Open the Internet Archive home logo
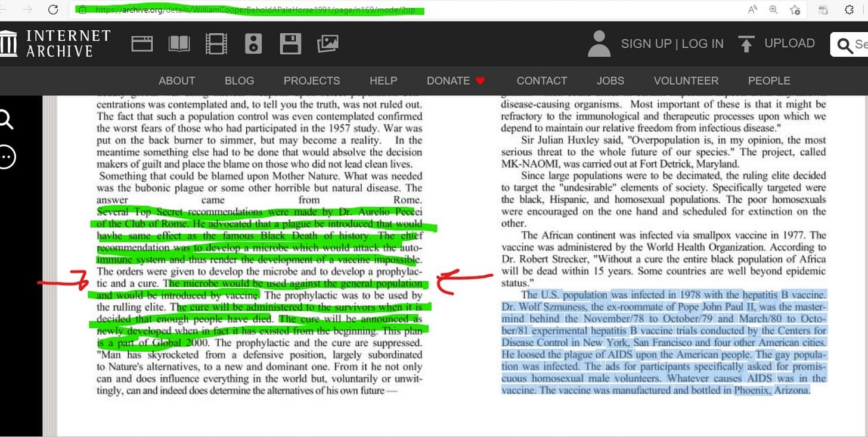The height and width of the screenshot is (437, 868). point(55,44)
